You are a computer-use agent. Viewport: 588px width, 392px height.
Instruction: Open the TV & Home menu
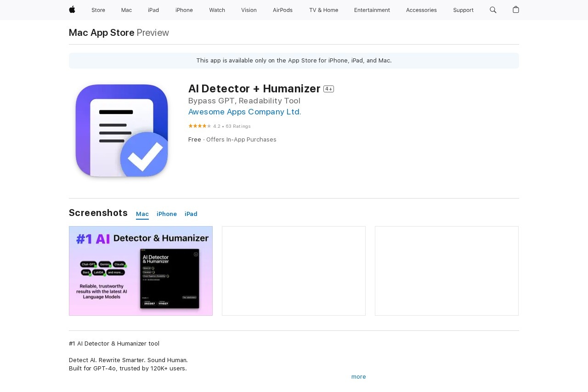[323, 10]
